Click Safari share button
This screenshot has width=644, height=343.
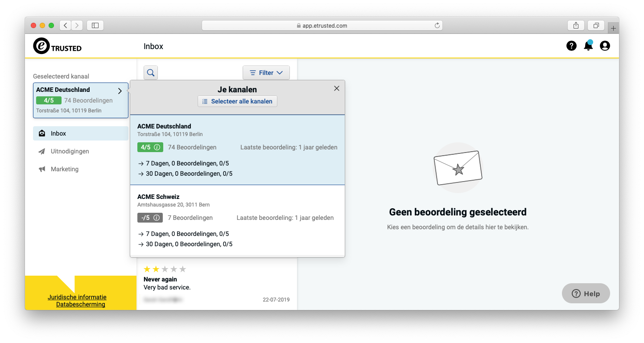pos(576,25)
